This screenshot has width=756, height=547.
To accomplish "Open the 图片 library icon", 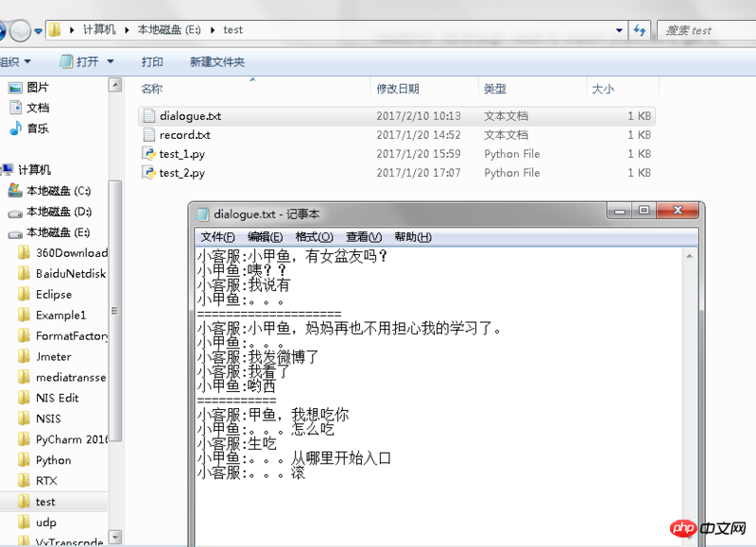I will [x=15, y=87].
